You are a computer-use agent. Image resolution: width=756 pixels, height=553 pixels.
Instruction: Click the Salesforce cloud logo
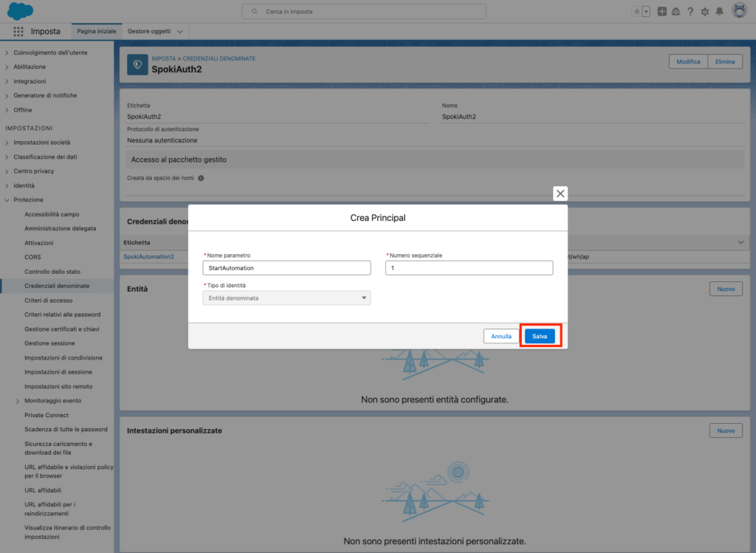tap(20, 11)
